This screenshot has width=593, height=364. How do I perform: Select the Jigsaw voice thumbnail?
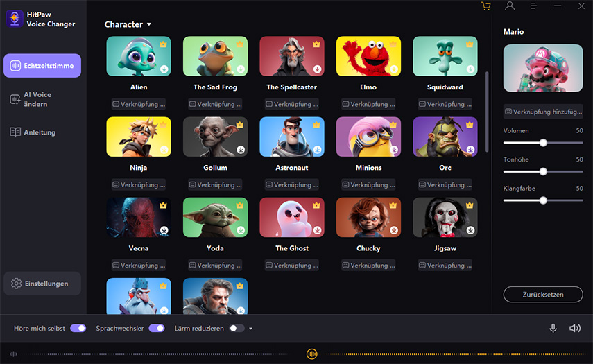445,217
